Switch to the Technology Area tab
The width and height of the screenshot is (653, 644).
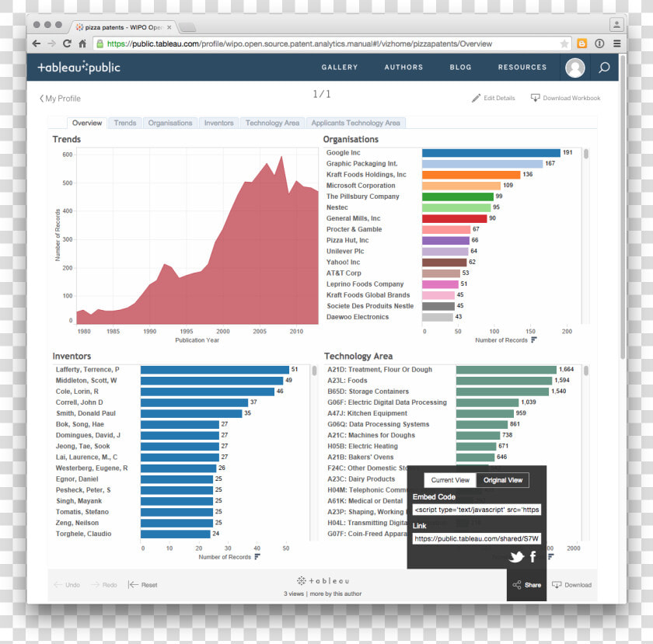272,123
